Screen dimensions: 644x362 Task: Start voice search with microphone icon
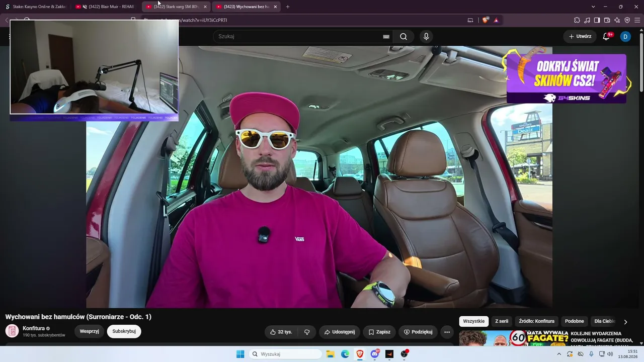(x=426, y=36)
